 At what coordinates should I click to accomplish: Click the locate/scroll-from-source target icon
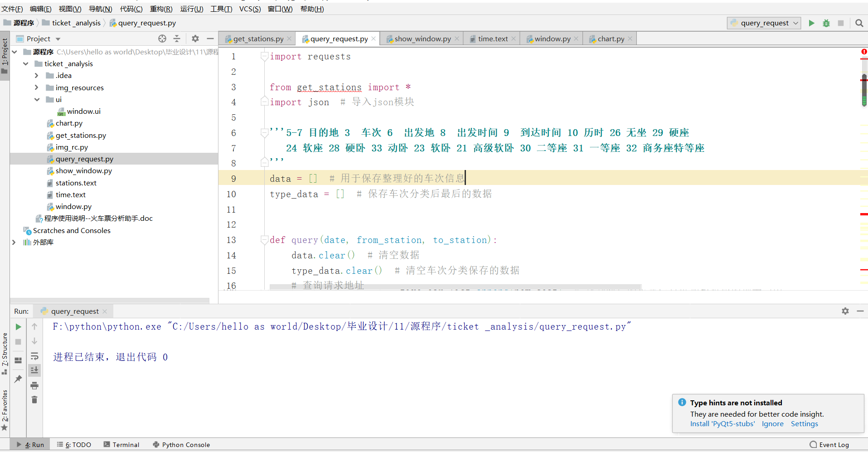(162, 39)
